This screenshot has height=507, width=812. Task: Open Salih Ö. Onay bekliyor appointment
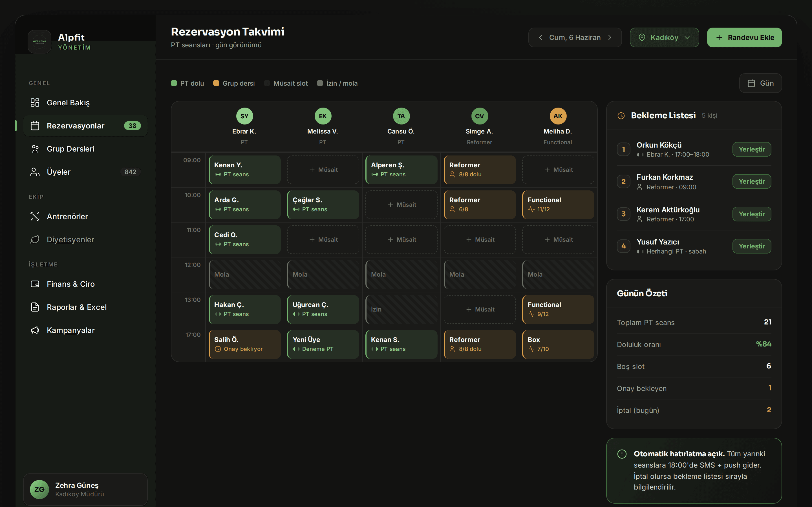coord(245,344)
